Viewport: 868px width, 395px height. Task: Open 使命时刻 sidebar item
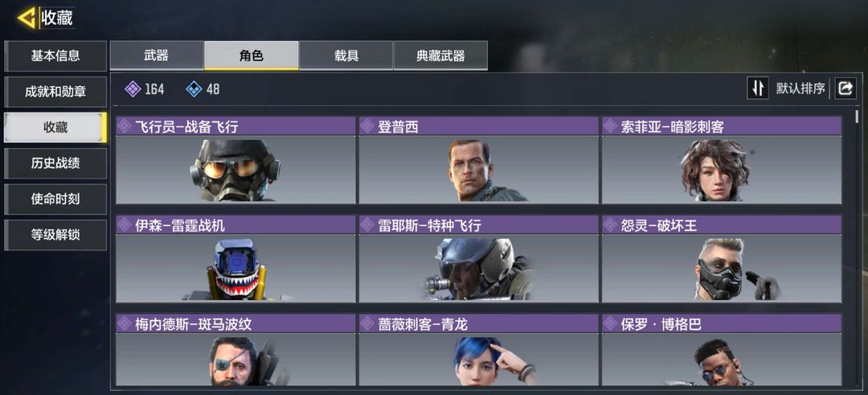55,199
